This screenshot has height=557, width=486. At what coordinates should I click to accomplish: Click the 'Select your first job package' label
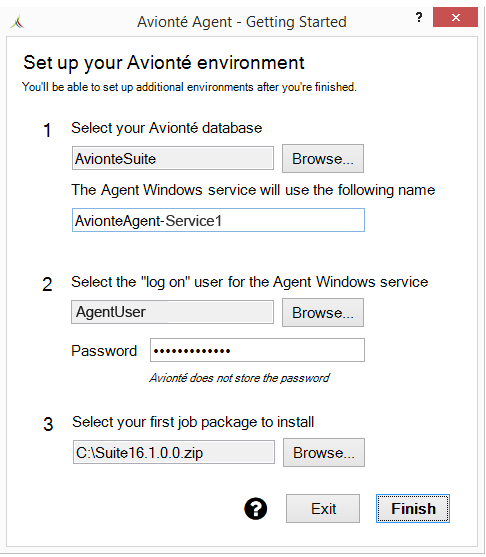(193, 422)
